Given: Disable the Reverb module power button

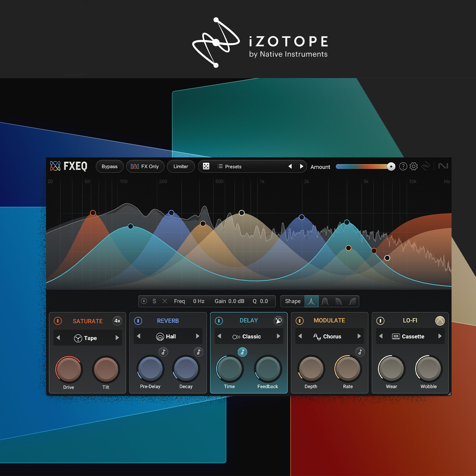Looking at the screenshot, I should 138,321.
